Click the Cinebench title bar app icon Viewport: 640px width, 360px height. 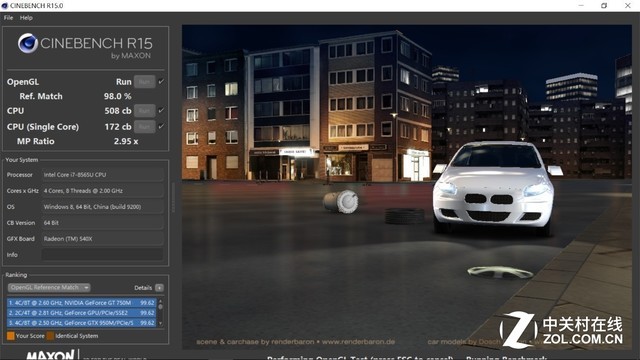[x=5, y=6]
